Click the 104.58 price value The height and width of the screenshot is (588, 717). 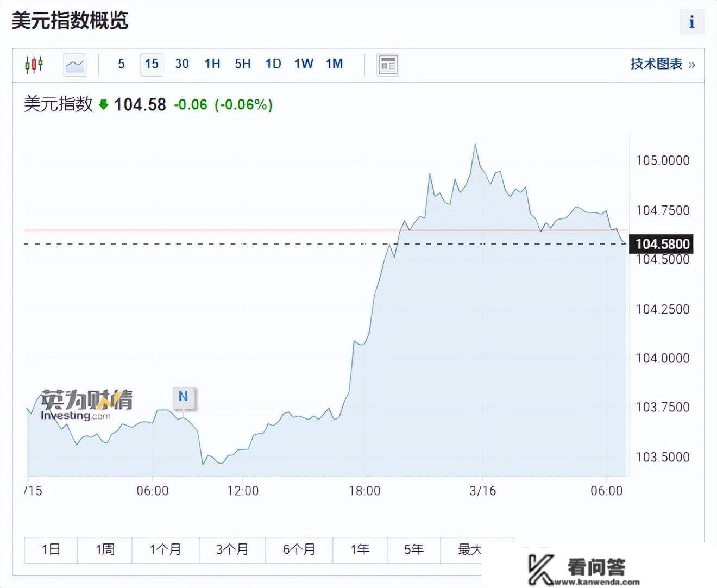click(140, 104)
